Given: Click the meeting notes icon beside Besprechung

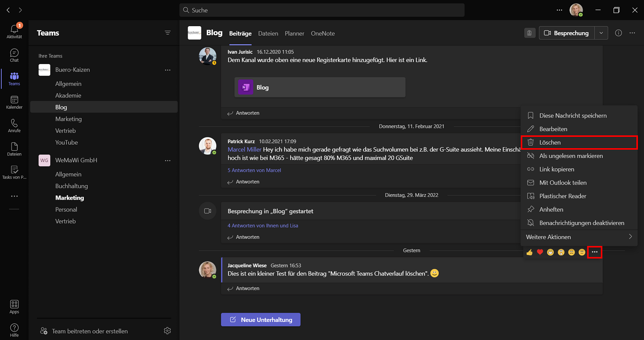Looking at the screenshot, I should click(x=530, y=33).
